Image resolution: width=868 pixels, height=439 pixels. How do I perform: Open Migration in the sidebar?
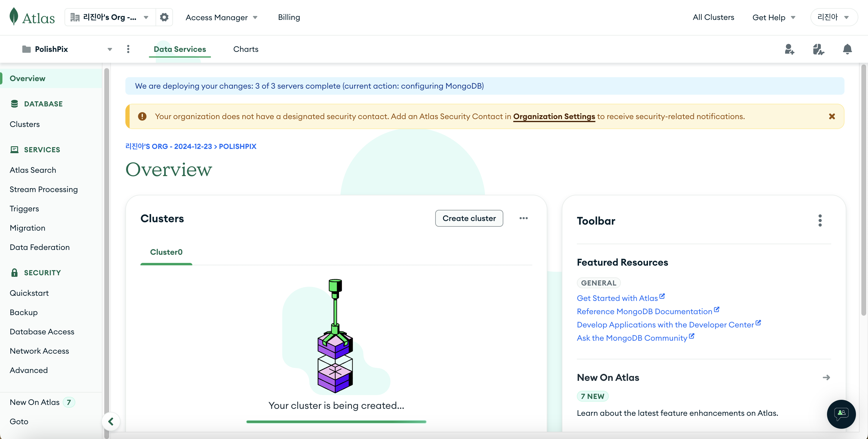(x=27, y=228)
